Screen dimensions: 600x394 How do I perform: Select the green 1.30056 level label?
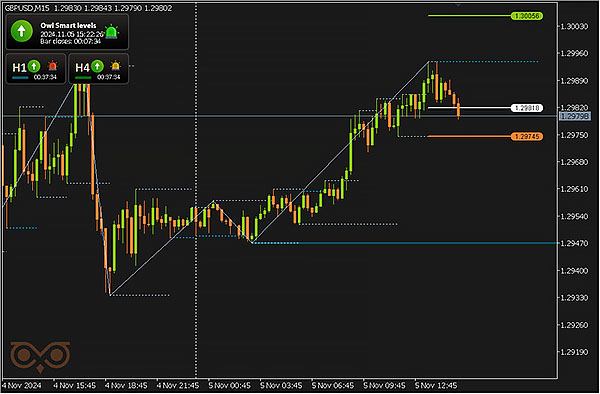tap(527, 16)
